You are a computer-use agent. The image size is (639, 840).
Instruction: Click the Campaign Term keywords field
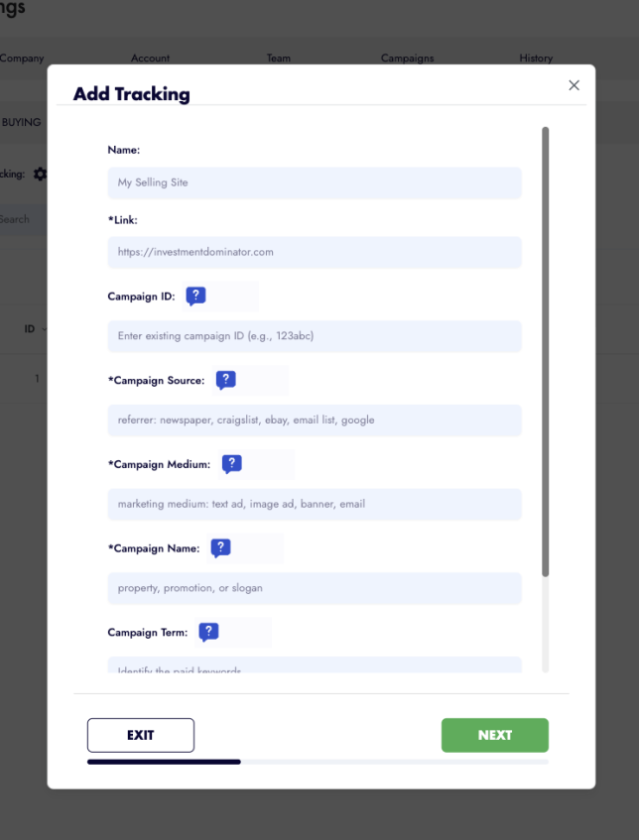(314, 665)
